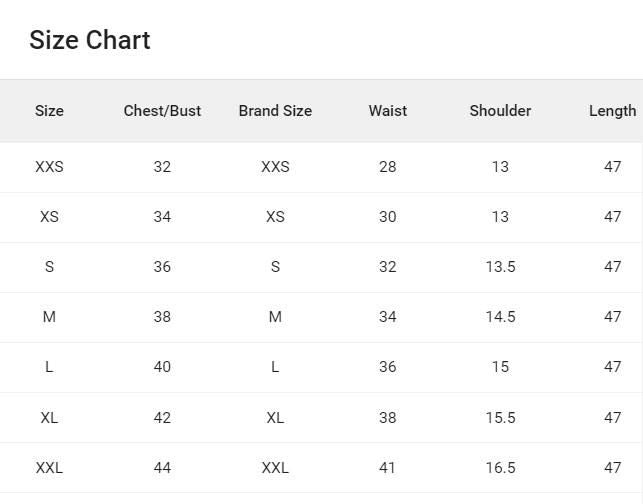Click the L size row label
The width and height of the screenshot is (643, 504).
49,367
